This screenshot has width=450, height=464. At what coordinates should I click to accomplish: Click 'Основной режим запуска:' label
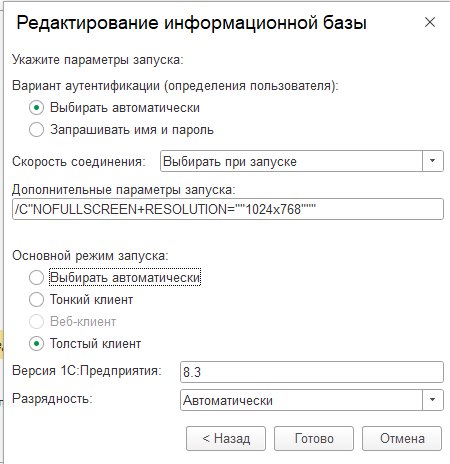click(90, 256)
